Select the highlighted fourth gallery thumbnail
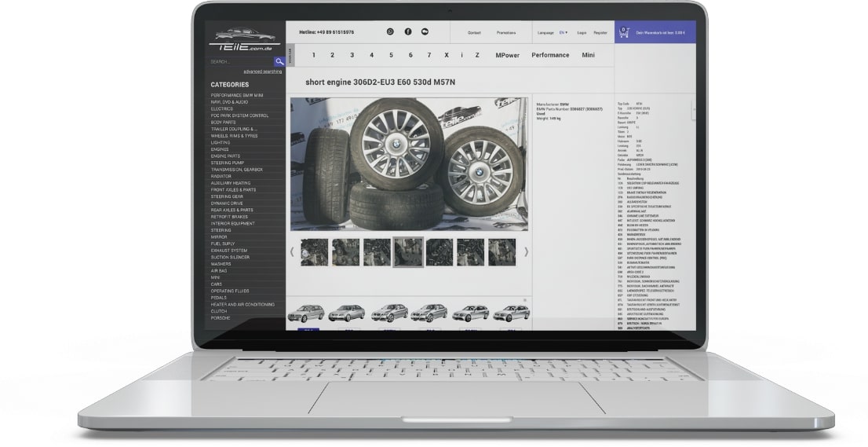The image size is (868, 447). 408,252
